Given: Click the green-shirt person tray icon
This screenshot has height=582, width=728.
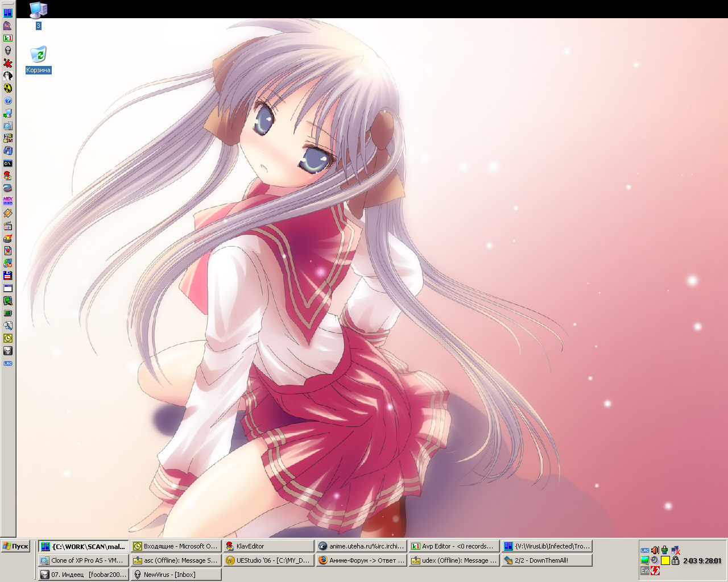Looking at the screenshot, I should (664, 550).
